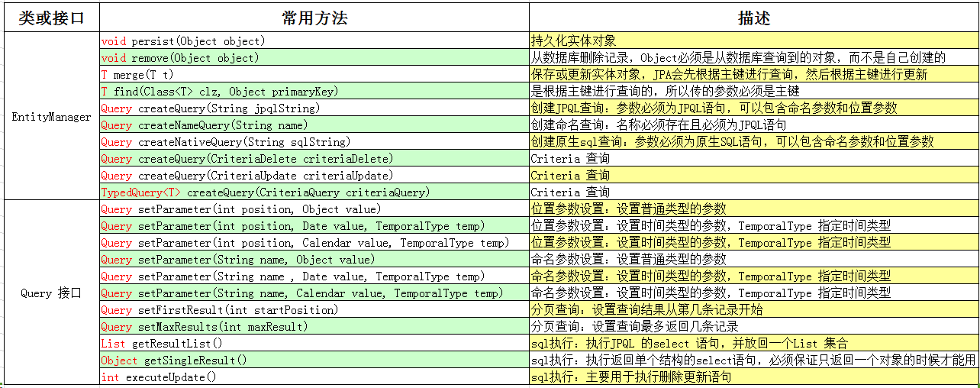
Task: Select cell setParameter(int position, Date value, TemporalType temp)
Action: point(314,225)
